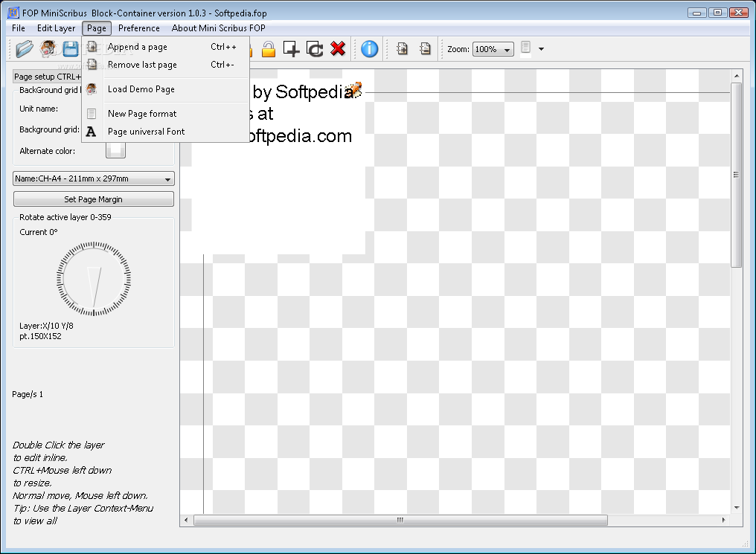Open the File menu
Screen dimensions: 756x554
19,28
